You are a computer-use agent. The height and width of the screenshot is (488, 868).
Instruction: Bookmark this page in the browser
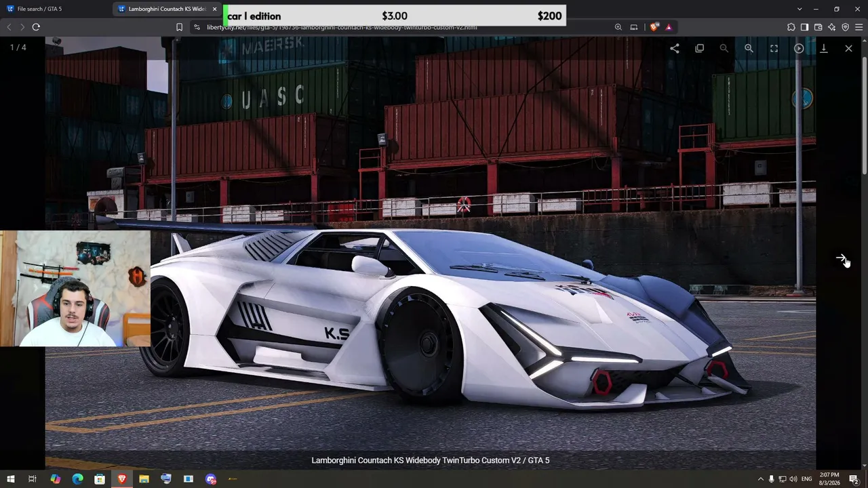tap(179, 27)
